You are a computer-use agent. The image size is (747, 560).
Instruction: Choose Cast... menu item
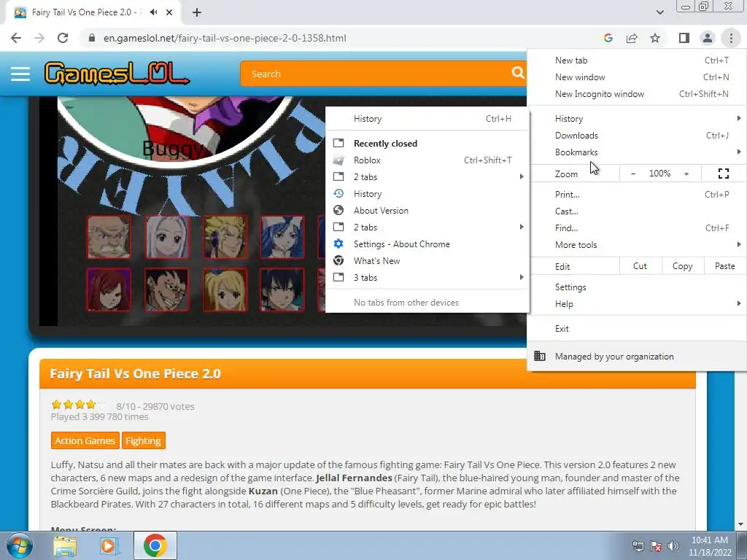(637, 211)
